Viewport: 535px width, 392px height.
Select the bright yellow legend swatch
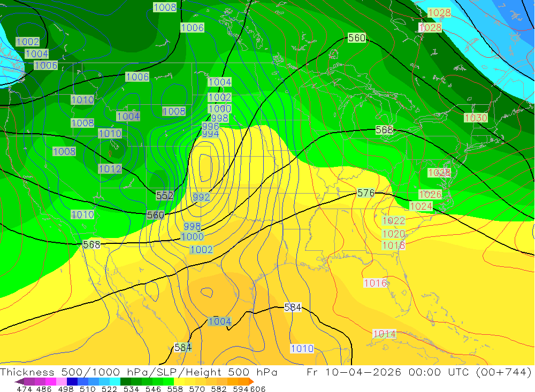[x=179, y=381]
